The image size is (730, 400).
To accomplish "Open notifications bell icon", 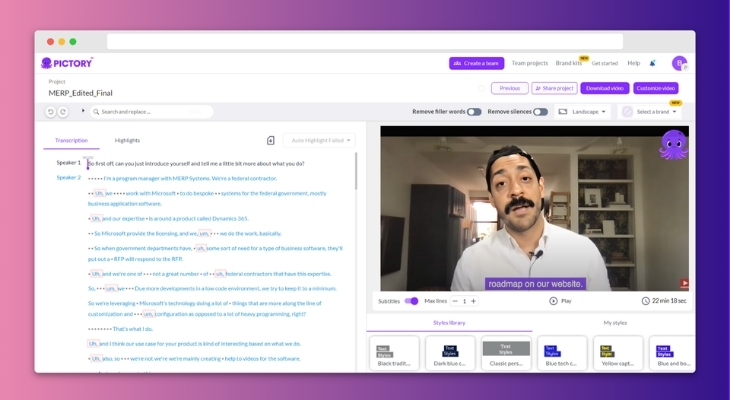I will pos(653,63).
